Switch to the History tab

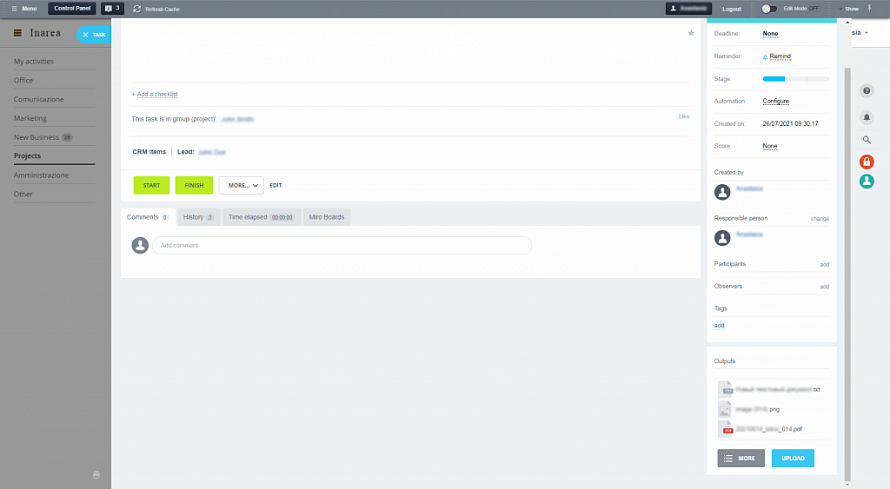[x=198, y=217]
